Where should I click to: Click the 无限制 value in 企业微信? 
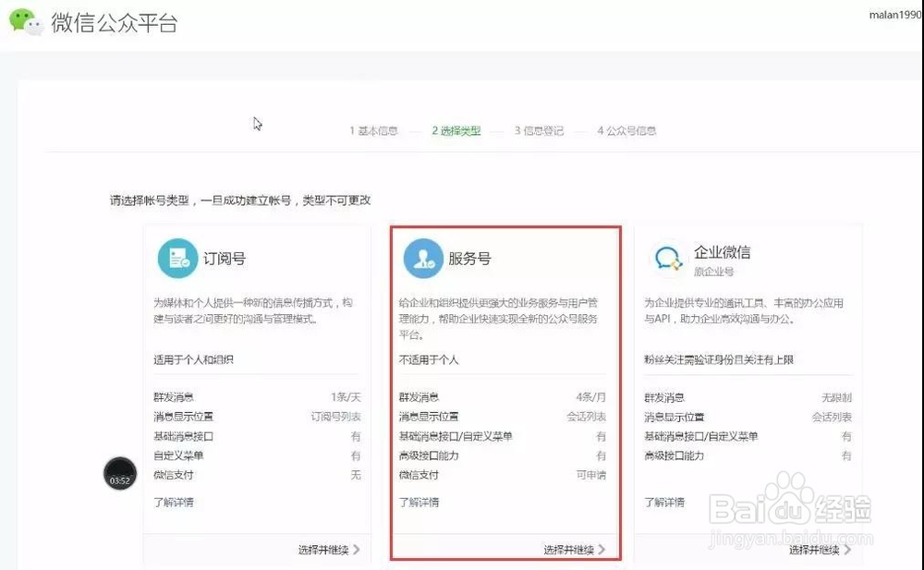(837, 397)
